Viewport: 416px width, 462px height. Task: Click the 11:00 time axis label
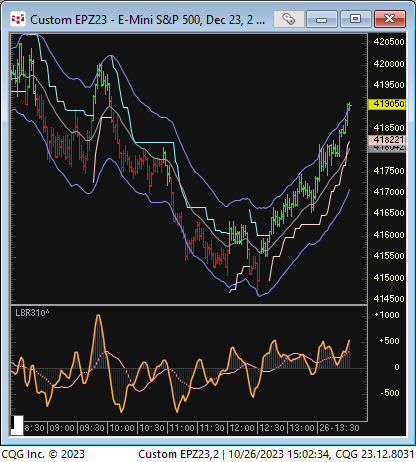[x=182, y=428]
